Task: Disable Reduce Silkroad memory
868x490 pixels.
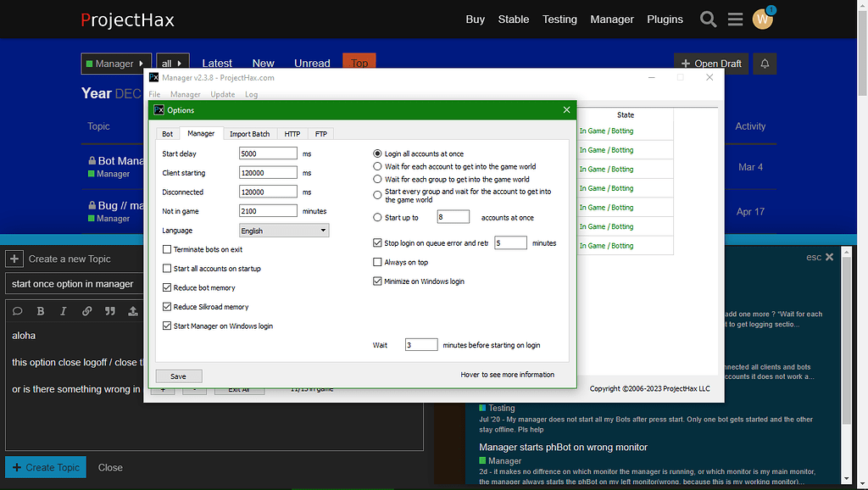Action: tap(167, 307)
